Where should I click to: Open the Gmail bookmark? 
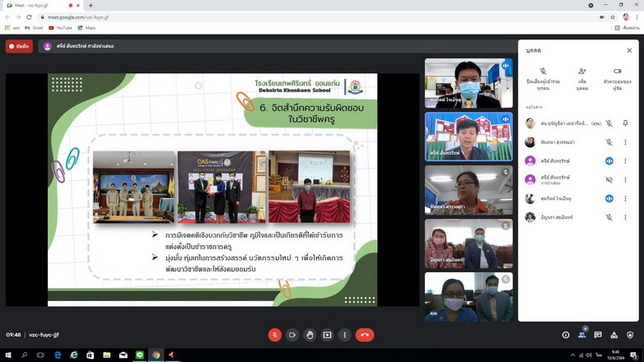pos(34,28)
